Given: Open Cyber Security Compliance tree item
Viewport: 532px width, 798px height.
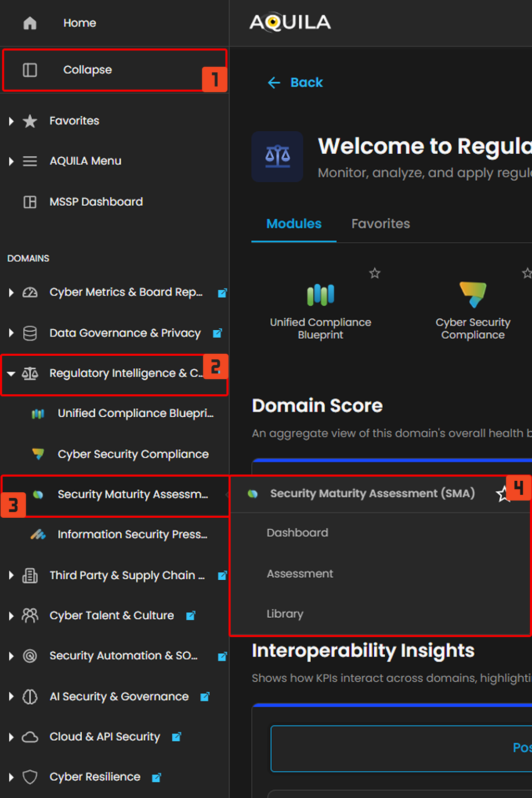Looking at the screenshot, I should click(x=133, y=454).
